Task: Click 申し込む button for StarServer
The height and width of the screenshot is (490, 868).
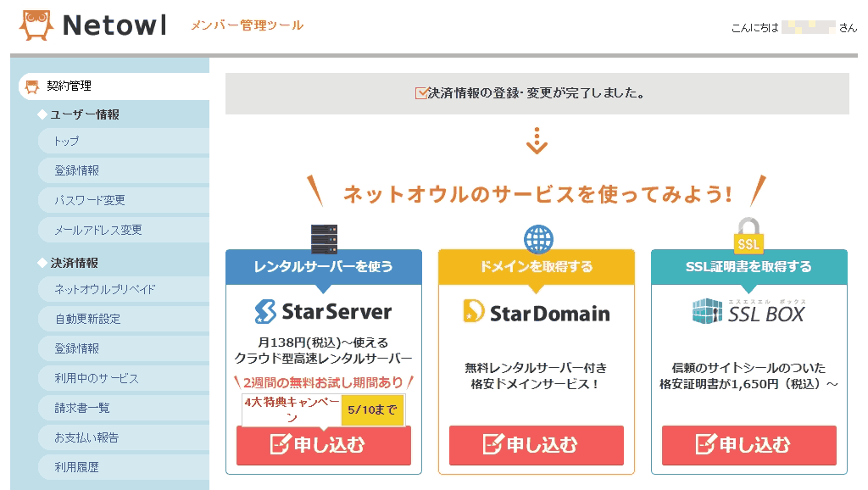Action: click(x=323, y=445)
